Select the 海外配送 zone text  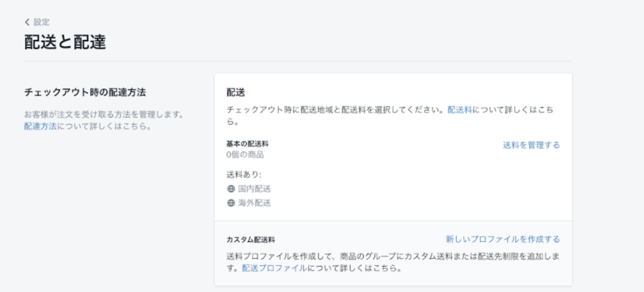pyautogui.click(x=254, y=203)
